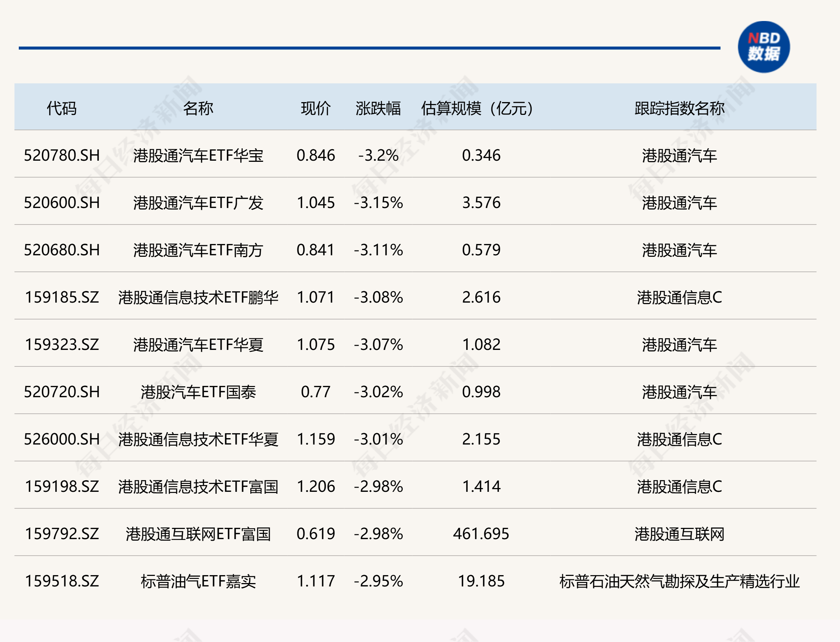Select code 520680.SH
The image size is (840, 642).
(62, 250)
